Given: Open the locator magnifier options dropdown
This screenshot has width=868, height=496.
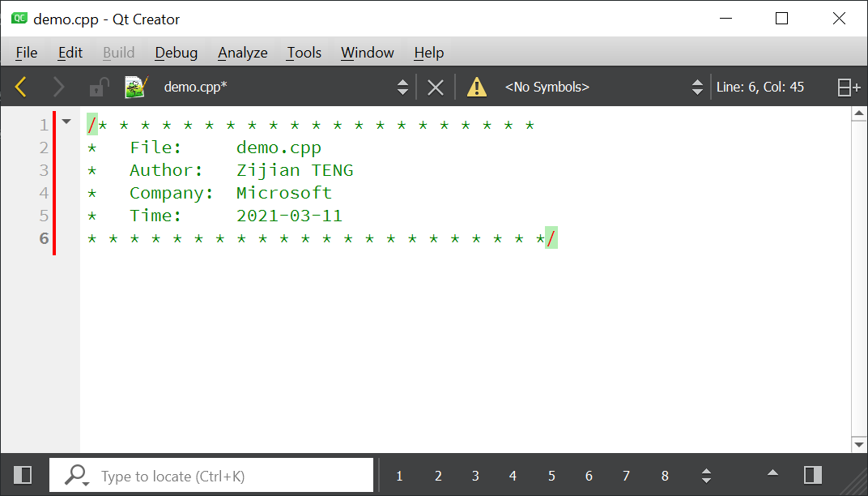Looking at the screenshot, I should [x=76, y=476].
